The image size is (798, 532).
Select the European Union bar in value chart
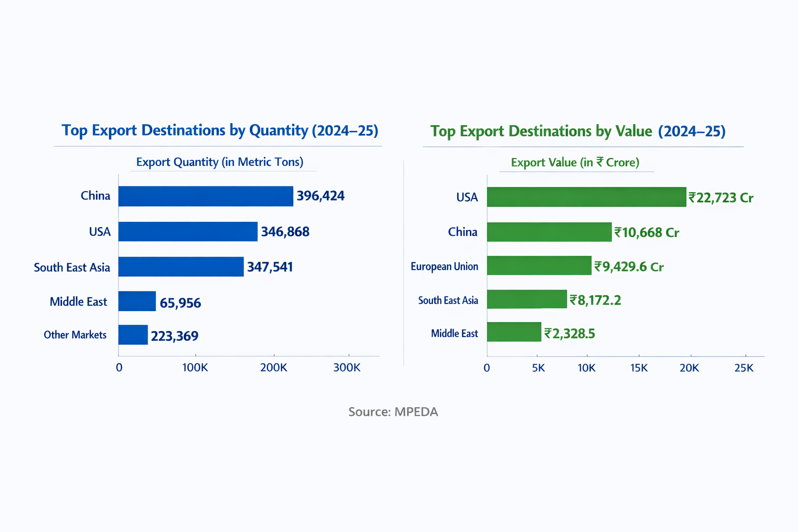coord(538,266)
